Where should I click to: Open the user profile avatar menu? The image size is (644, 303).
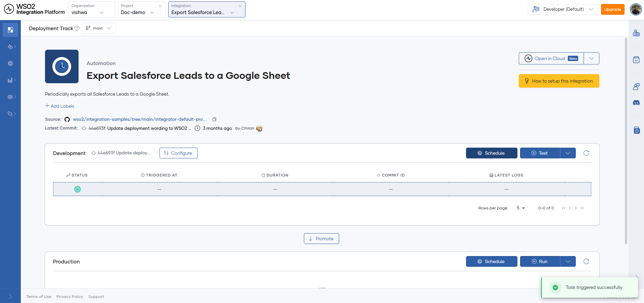[x=636, y=9]
